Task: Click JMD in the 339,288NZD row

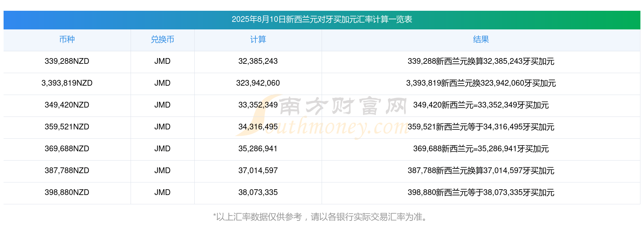Action: click(162, 61)
